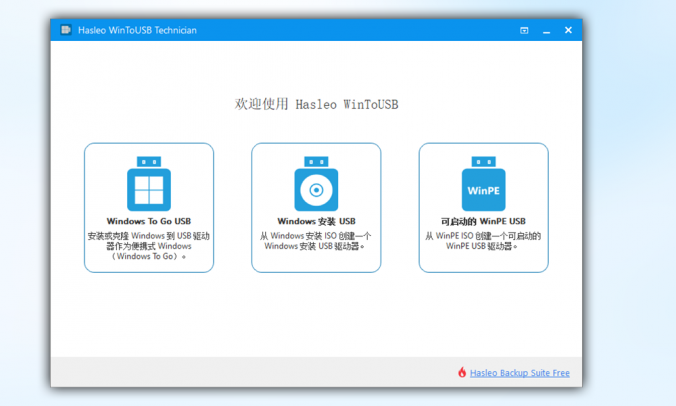Click the 'Hasleo WinToUSB Technician' window title
Screen dimensions: 676x406
click(x=137, y=30)
